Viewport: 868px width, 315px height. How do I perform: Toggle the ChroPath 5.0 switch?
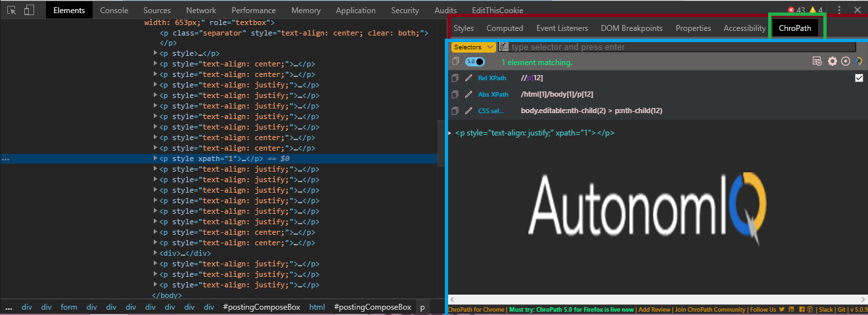pyautogui.click(x=475, y=62)
